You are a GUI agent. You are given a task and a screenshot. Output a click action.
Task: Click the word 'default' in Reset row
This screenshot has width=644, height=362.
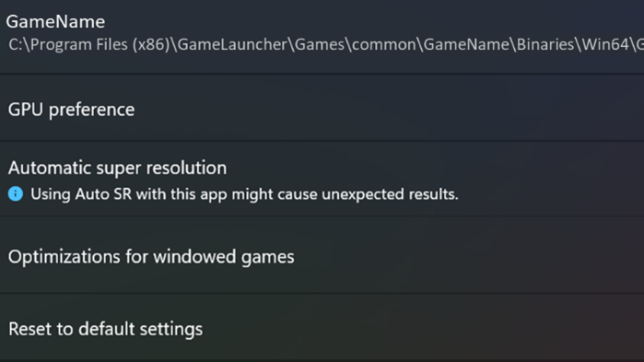(x=106, y=329)
